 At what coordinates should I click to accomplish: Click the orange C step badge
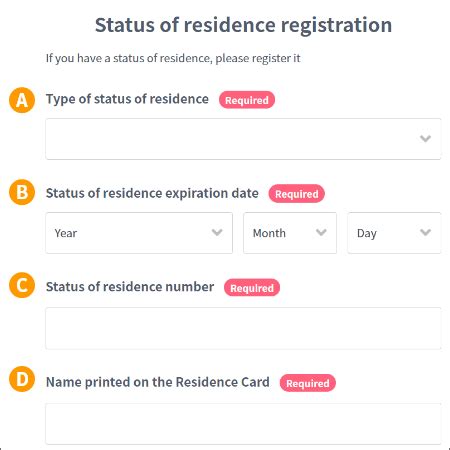pos(22,285)
